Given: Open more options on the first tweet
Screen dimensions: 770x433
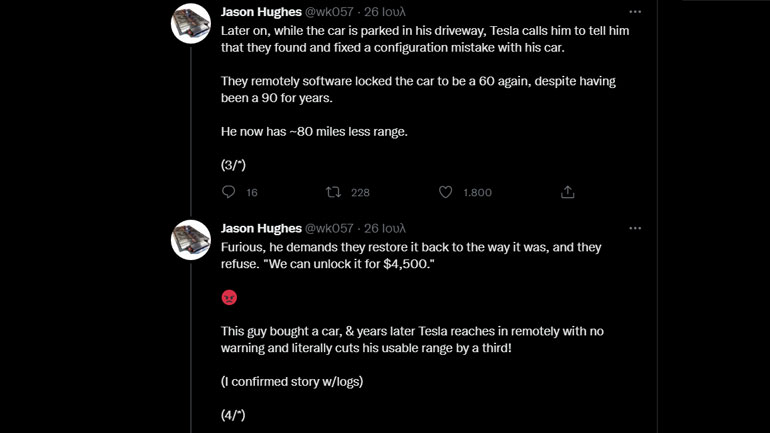Looking at the screenshot, I should pos(635,12).
